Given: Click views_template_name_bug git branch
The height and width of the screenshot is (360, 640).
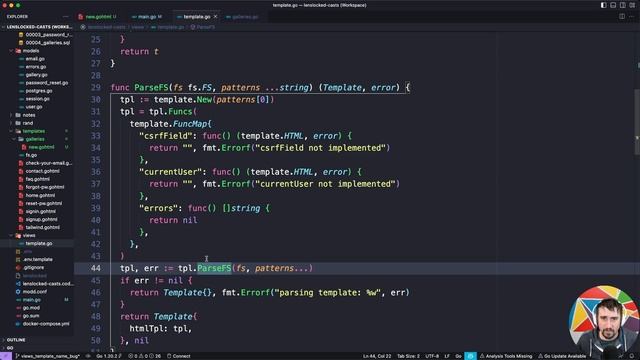Looking at the screenshot, I should pyautogui.click(x=47, y=356).
